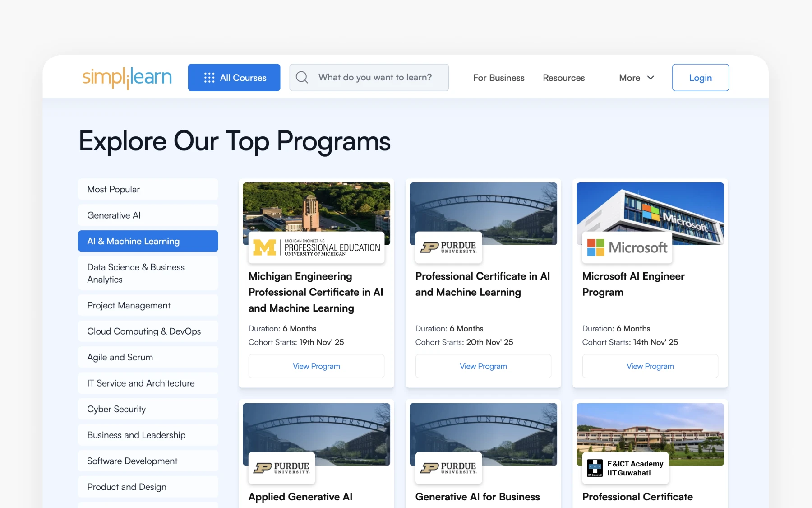Click the E&ICT Academy IIT Guwahati logo
This screenshot has height=508, width=812.
coord(625,468)
